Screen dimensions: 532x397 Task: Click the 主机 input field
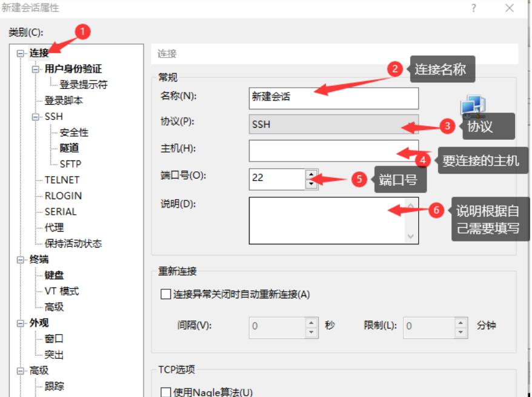[333, 151]
